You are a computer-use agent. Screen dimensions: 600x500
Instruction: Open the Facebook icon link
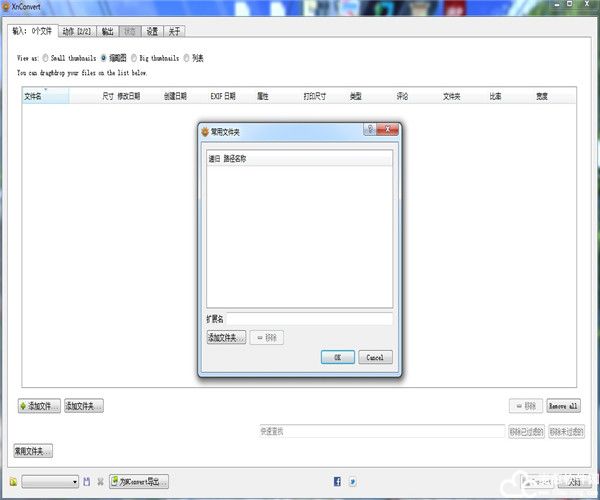(337, 481)
